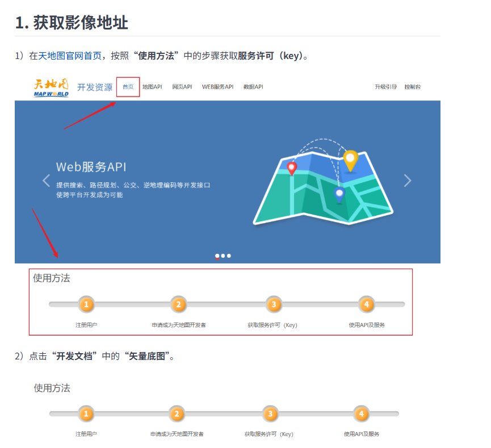Click 申请成为天地图开发者 in bottom 使用方法

(x=177, y=434)
